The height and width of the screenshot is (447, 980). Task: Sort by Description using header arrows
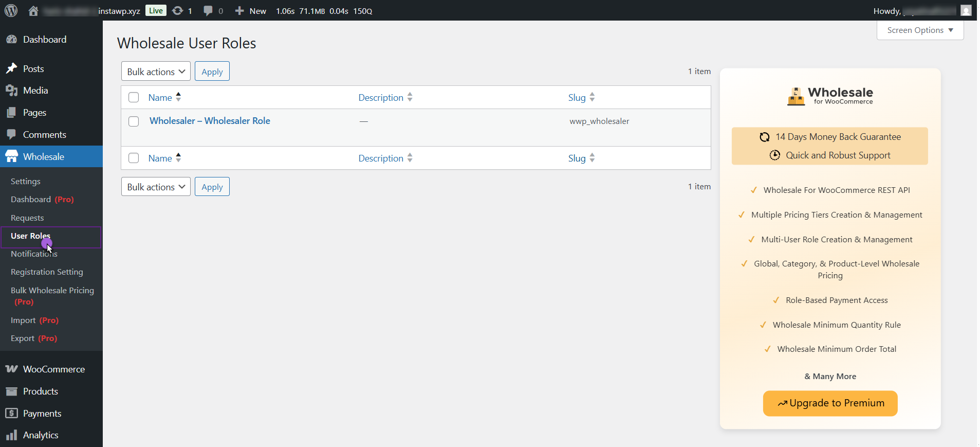click(410, 97)
